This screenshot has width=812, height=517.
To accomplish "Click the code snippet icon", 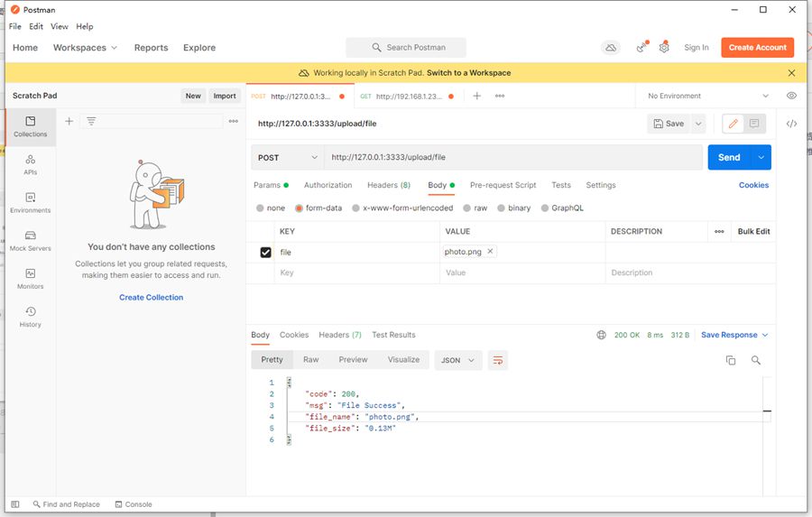I will pyautogui.click(x=791, y=124).
